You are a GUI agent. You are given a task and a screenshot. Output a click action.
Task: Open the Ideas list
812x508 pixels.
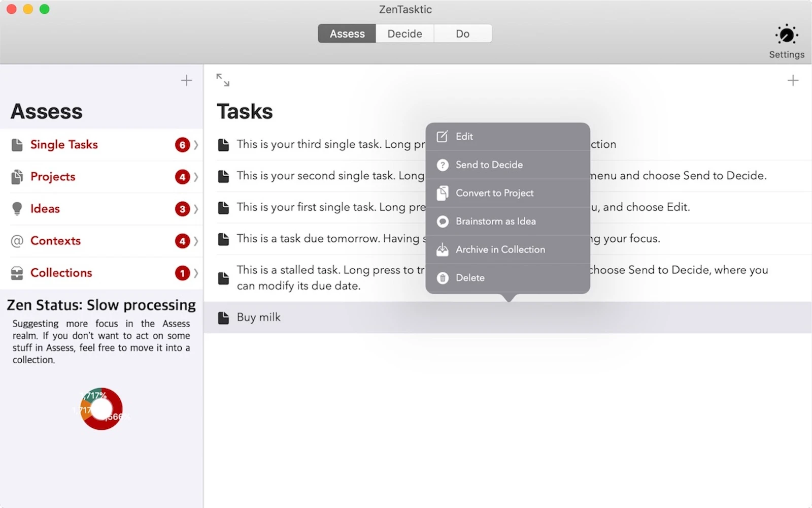pos(101,209)
